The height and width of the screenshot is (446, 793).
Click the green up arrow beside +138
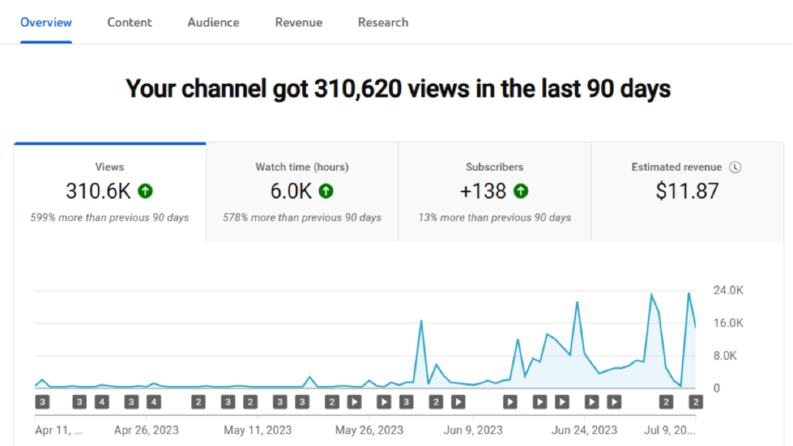521,191
